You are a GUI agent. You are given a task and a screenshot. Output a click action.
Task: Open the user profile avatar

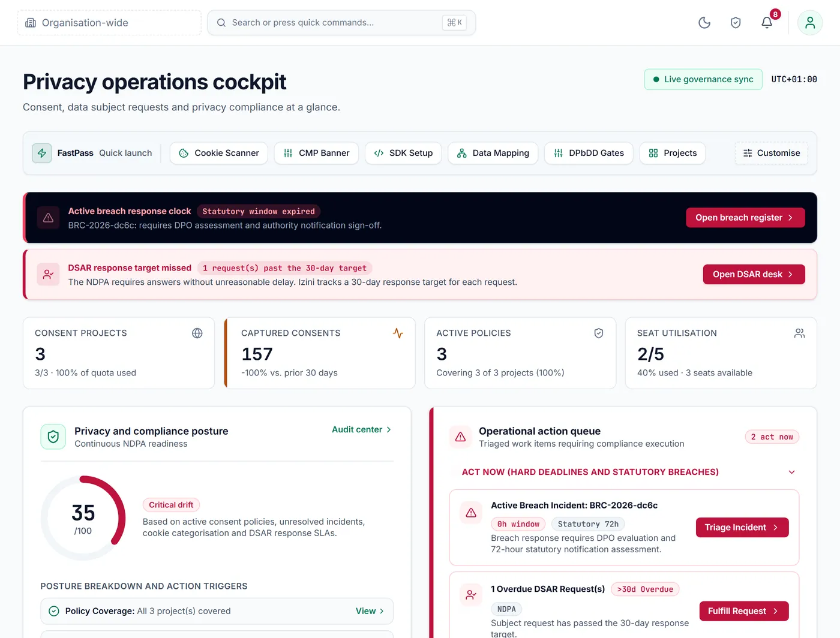coord(810,23)
